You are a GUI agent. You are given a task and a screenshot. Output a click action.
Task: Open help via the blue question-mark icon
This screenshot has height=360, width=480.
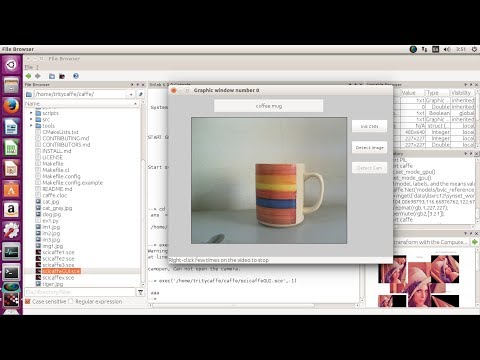click(x=76, y=76)
